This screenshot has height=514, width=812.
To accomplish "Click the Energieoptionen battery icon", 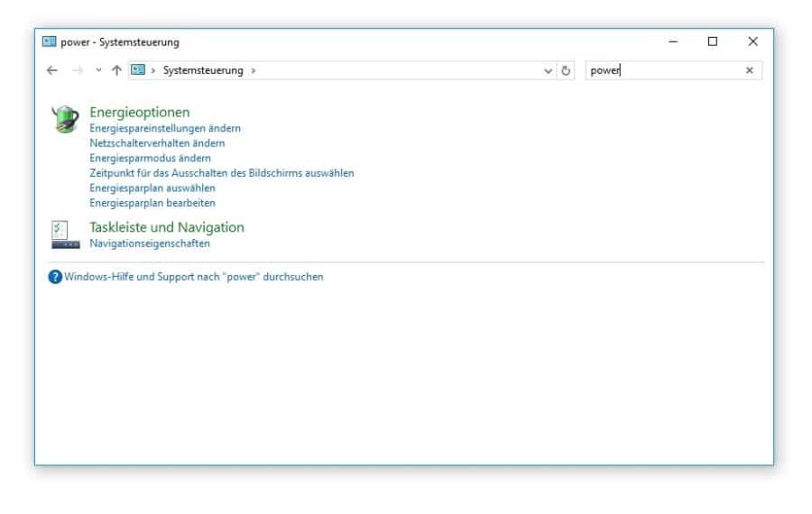I will [x=65, y=120].
